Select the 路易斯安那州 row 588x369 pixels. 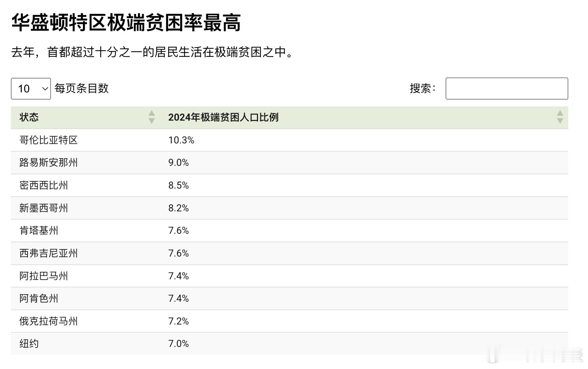pos(290,163)
